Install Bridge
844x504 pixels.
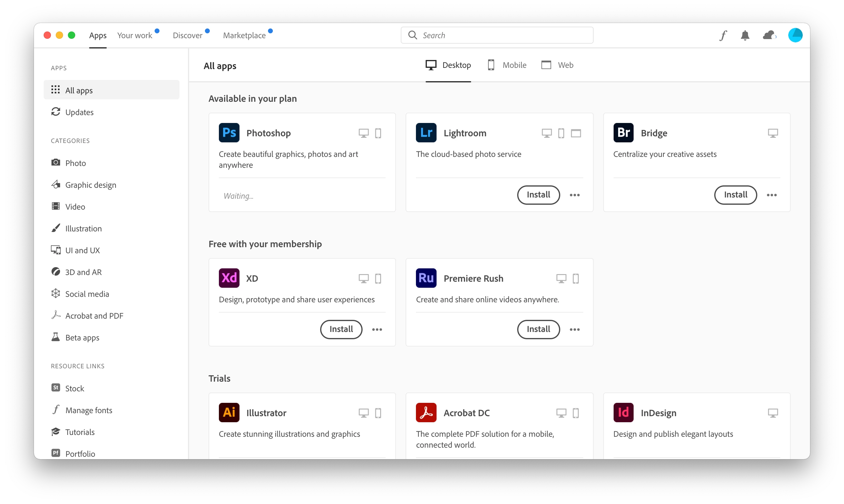[x=735, y=195]
